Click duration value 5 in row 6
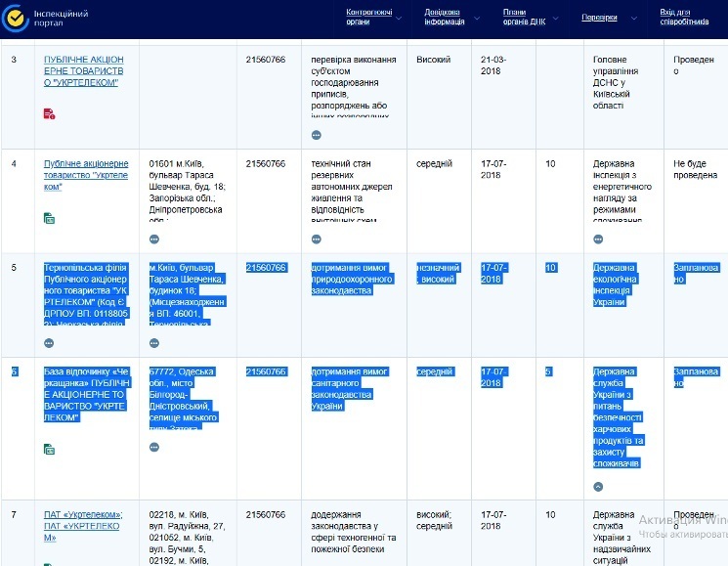This screenshot has height=566, width=728. click(548, 371)
